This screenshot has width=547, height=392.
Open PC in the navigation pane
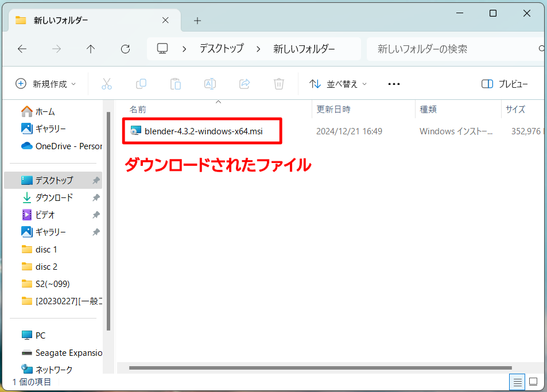(53, 336)
